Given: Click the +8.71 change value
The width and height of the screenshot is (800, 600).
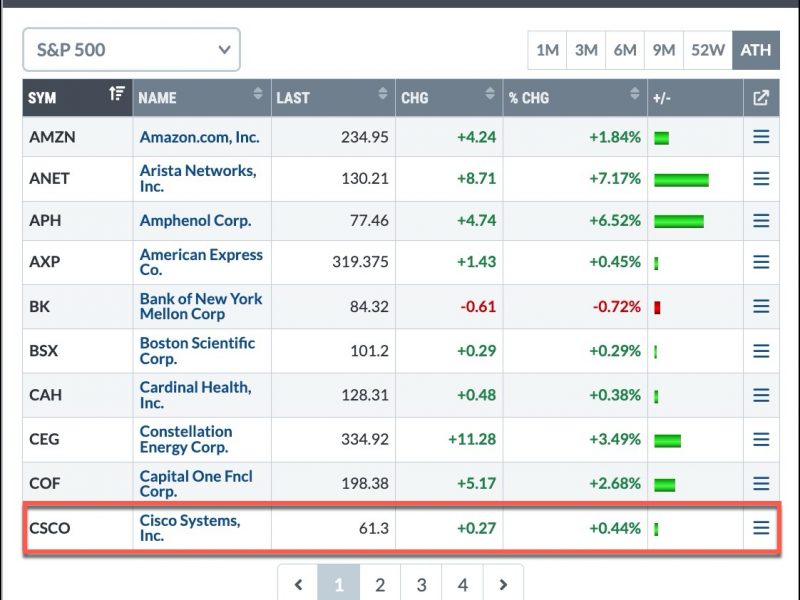Looking at the screenshot, I should pos(476,179).
